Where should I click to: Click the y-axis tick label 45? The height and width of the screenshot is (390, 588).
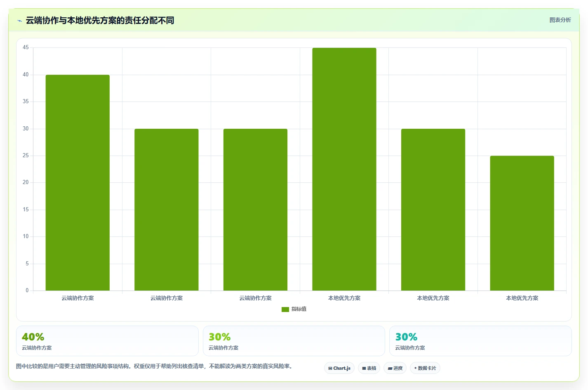coord(26,47)
